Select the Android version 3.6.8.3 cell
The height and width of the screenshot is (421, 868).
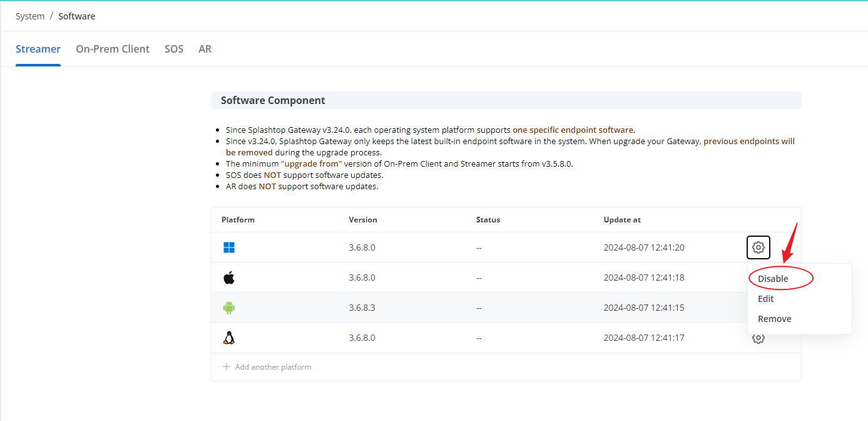(x=362, y=308)
